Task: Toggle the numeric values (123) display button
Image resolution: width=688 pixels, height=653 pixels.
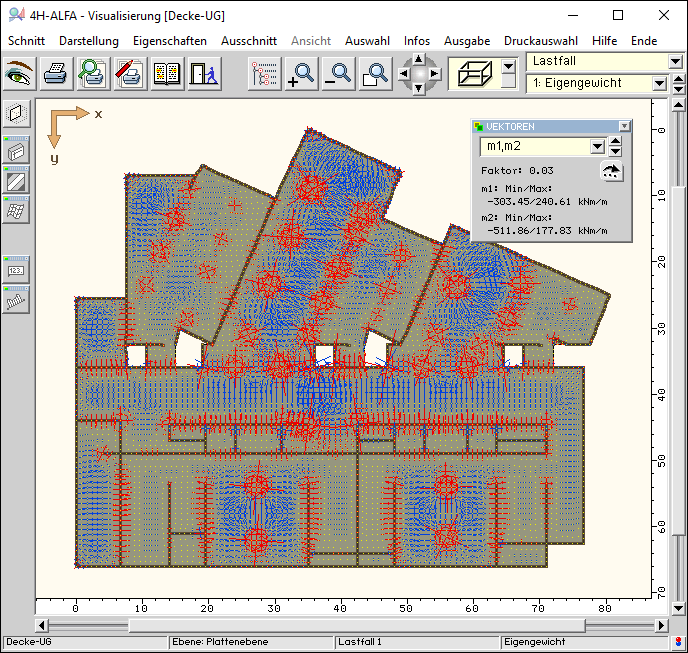Action: tap(16, 270)
